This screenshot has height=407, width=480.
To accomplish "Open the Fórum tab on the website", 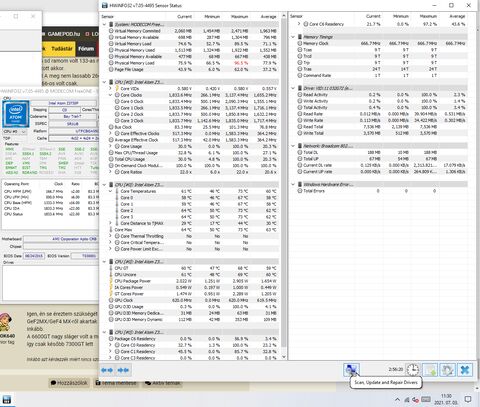I will coord(86,49).
